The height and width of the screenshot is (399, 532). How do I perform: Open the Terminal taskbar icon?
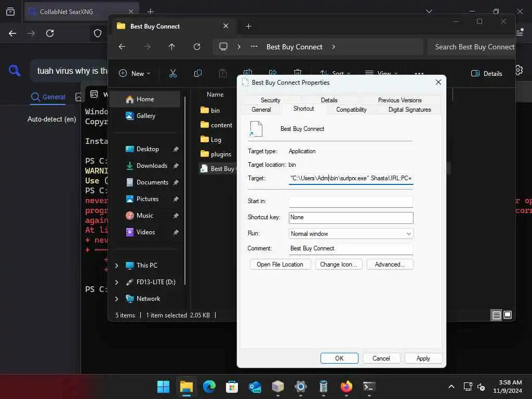(x=369, y=387)
